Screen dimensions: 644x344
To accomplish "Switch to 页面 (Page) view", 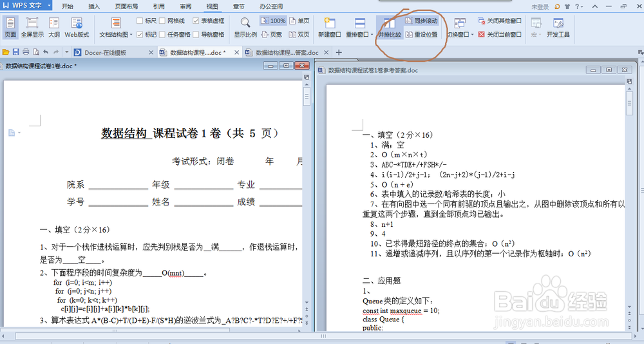I will [x=10, y=27].
